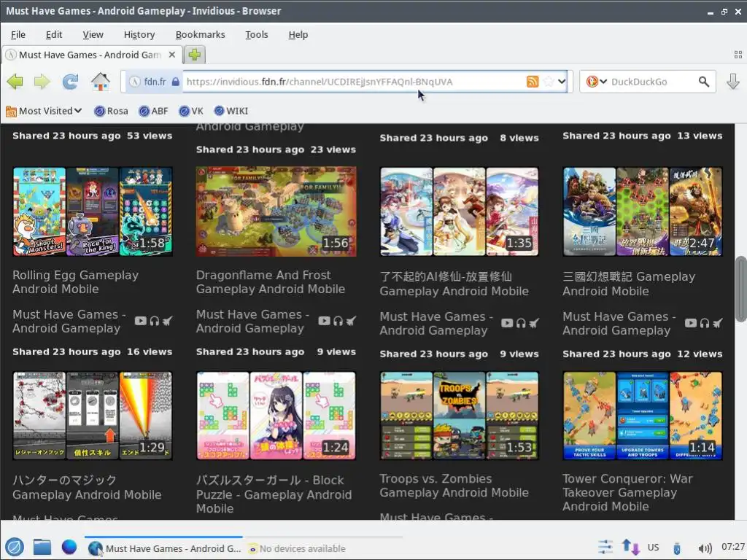Open the mixer settings tray icon
This screenshot has height=560, width=747.
pyautogui.click(x=605, y=547)
